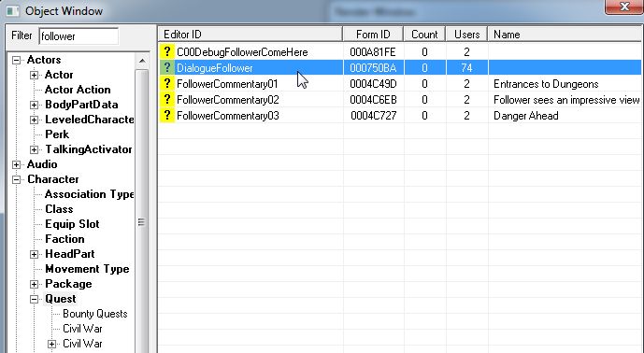The image size is (644, 353).
Task: Click the quest icon beside FollowerCommentary02
Action: pyautogui.click(x=166, y=99)
